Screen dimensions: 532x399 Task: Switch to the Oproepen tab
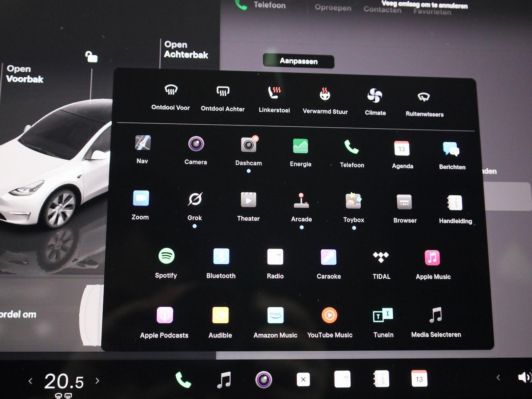coord(333,7)
